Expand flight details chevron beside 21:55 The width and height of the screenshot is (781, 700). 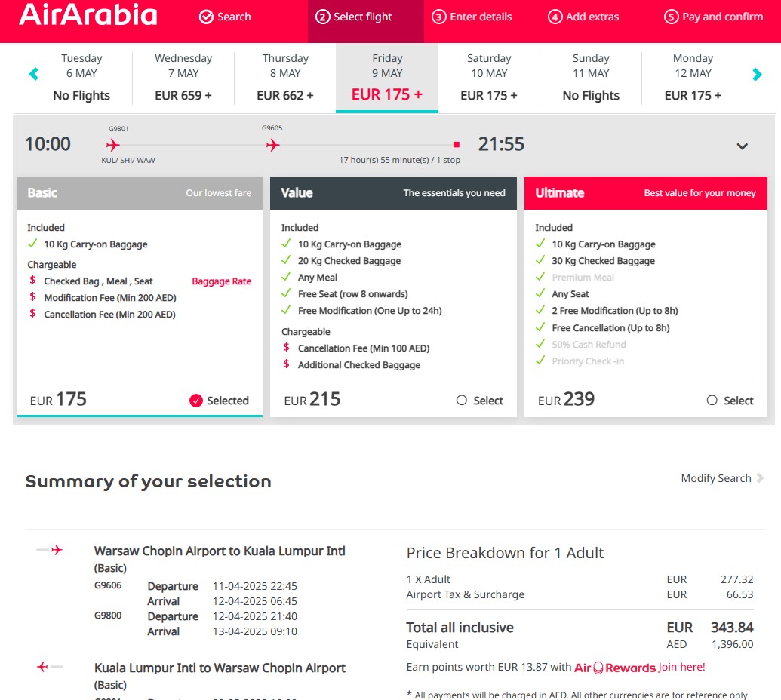(x=742, y=146)
